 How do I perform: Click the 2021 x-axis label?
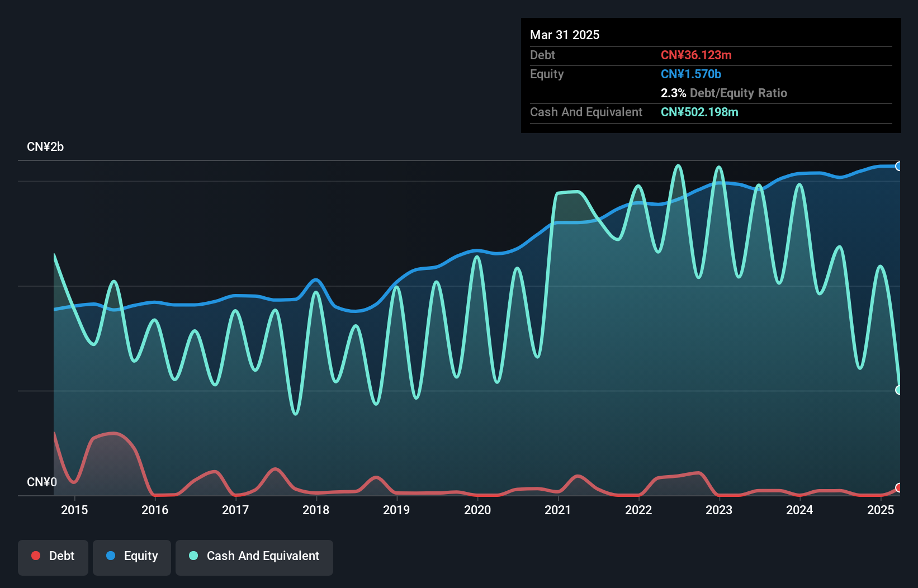tap(558, 510)
